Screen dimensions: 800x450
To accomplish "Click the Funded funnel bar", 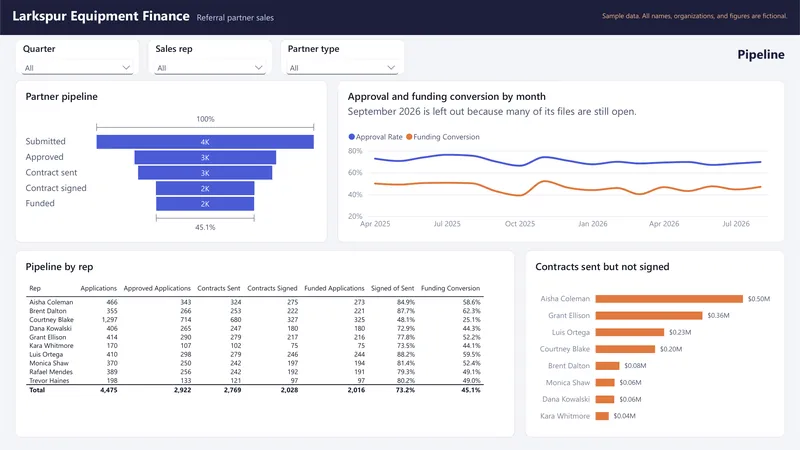I will point(205,204).
